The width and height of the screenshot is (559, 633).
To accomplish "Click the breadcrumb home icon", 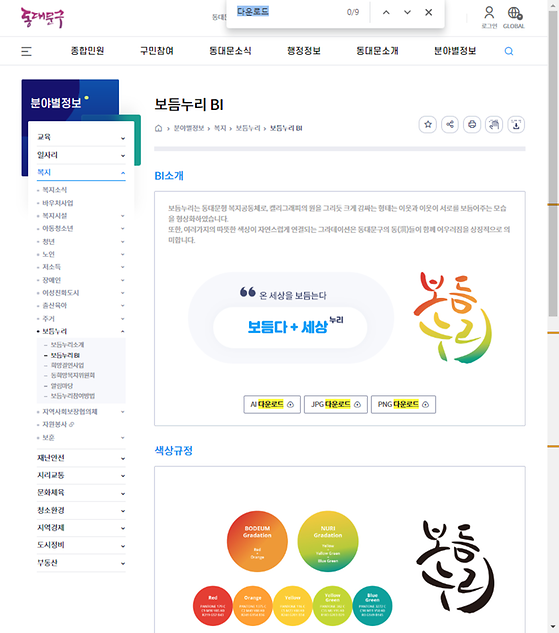I will (x=158, y=128).
